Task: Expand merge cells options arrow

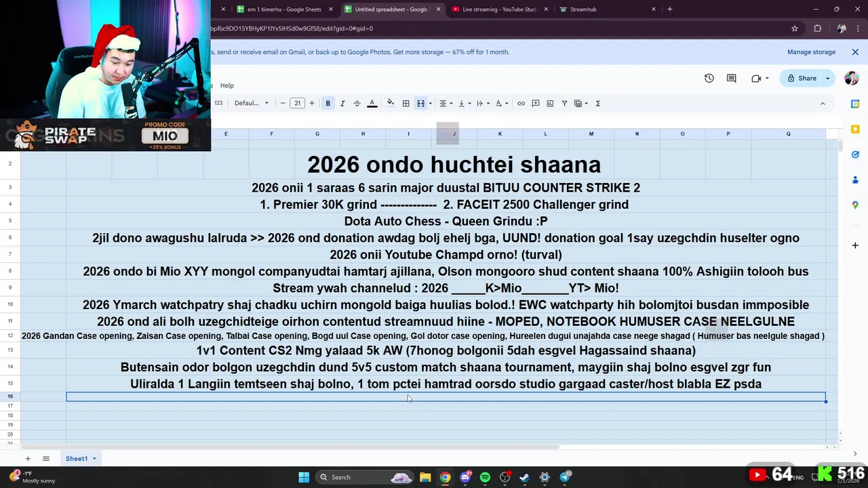Action: click(x=430, y=104)
